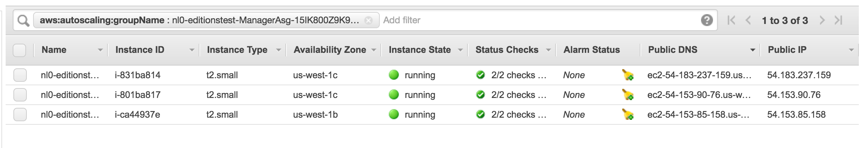Go to previous results page
Screen dimensions: 868x148
[748, 20]
